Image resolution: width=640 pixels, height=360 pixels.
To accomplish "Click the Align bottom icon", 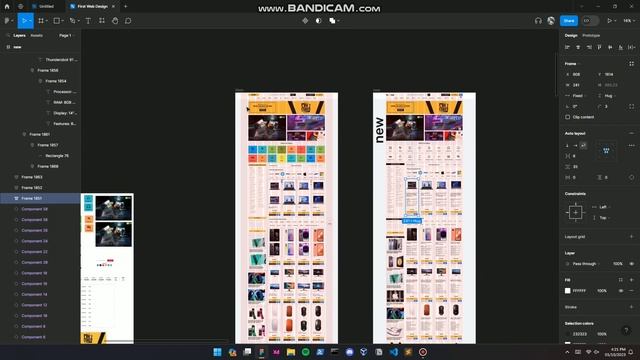I will pyautogui.click(x=620, y=47).
